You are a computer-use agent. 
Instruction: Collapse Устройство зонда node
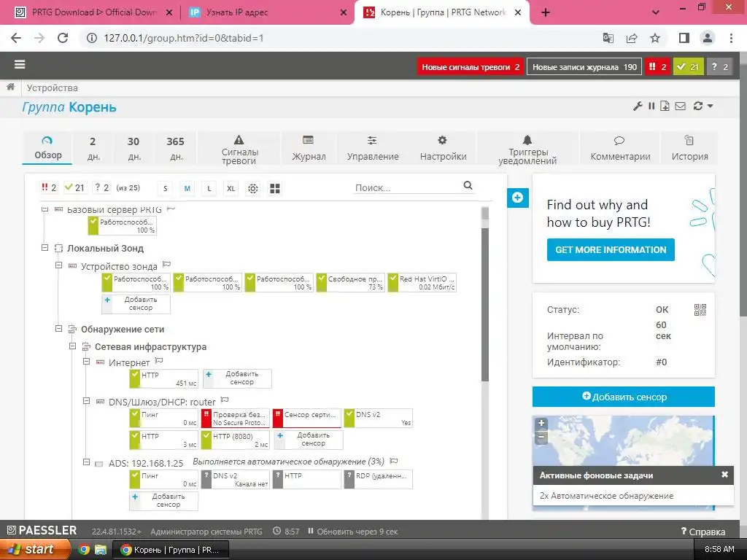point(58,265)
